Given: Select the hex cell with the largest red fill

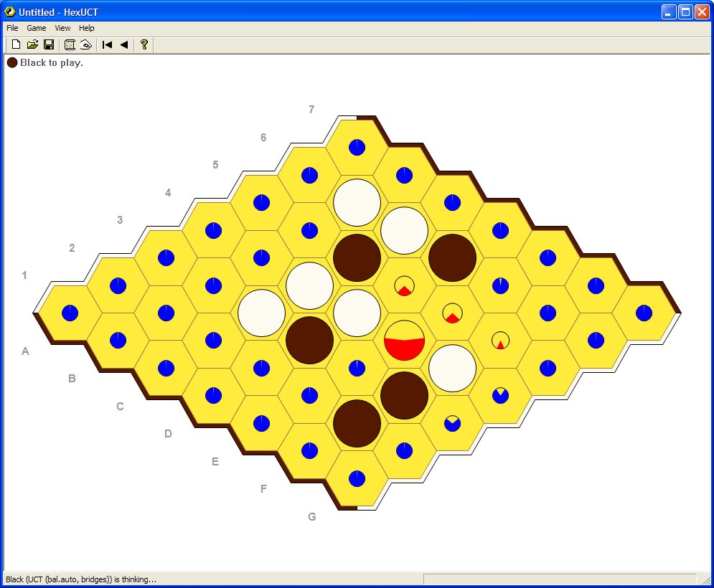Looking at the screenshot, I should (405, 341).
